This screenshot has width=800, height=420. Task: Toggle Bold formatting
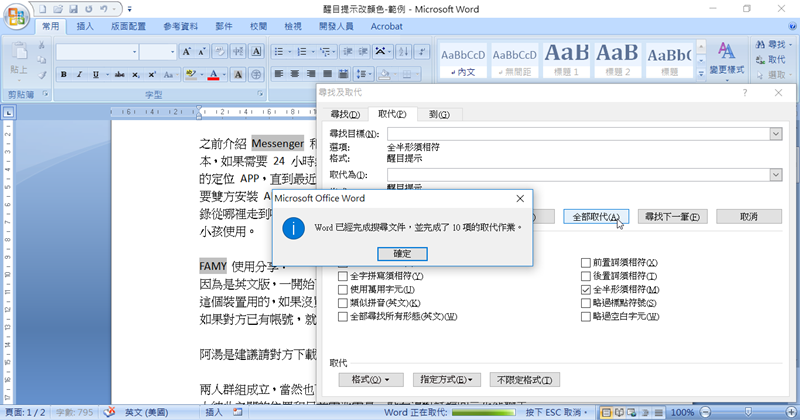[x=64, y=75]
